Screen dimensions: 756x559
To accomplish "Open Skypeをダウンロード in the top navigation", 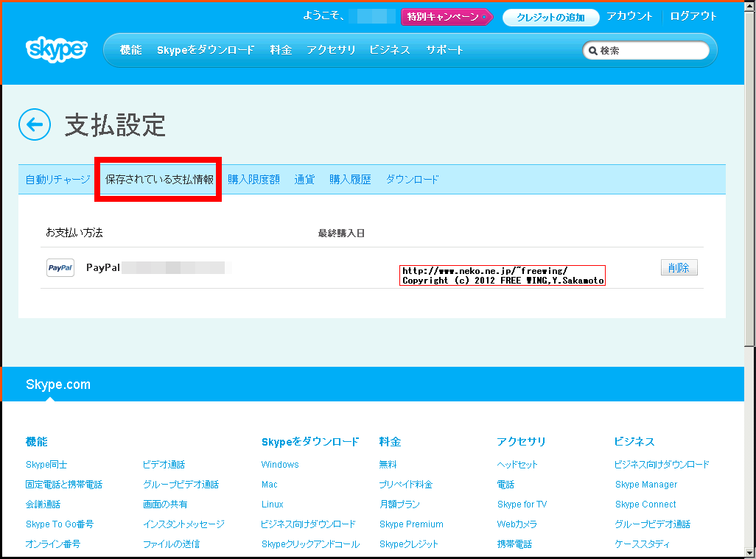I will click(206, 50).
